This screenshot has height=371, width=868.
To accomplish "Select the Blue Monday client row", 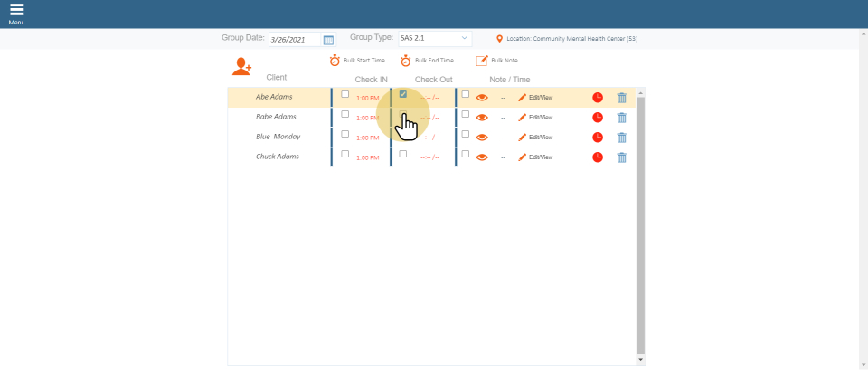I will [278, 137].
